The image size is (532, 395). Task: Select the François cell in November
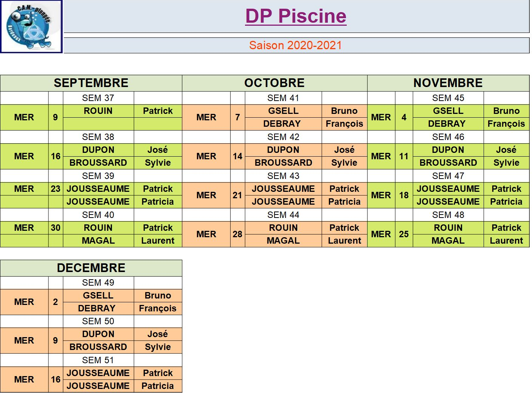click(506, 124)
